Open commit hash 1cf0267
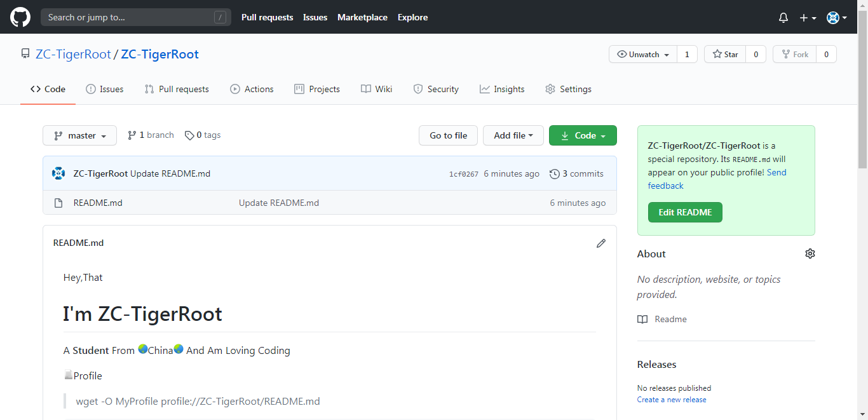The width and height of the screenshot is (868, 420). [x=464, y=174]
